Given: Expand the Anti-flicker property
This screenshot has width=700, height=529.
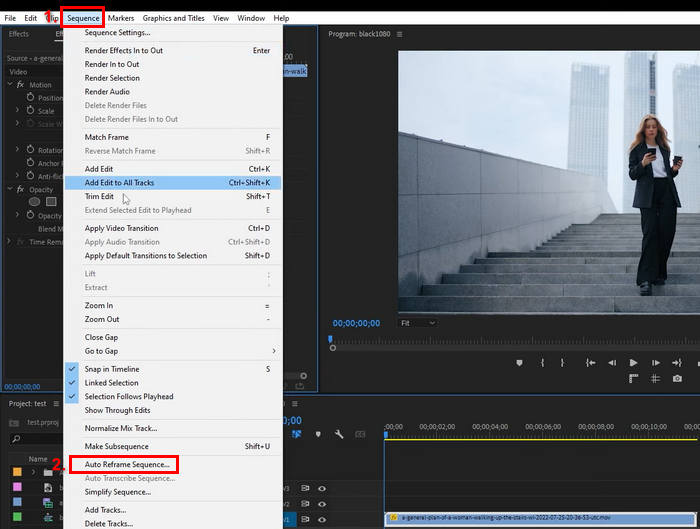Looking at the screenshot, I should coord(18,175).
